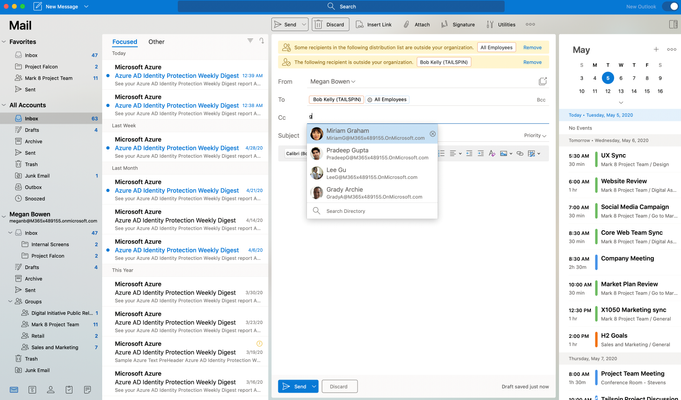Open the People contacts view icon
Viewport: 681px width, 400px height.
pos(50,390)
